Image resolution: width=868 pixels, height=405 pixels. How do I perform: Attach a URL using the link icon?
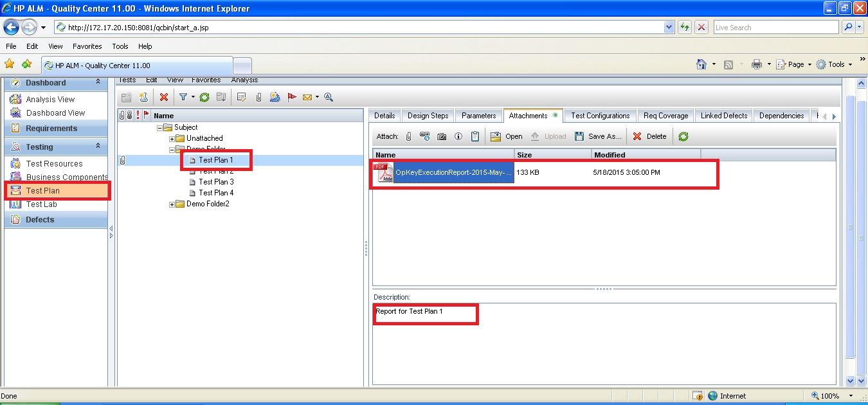pyautogui.click(x=424, y=136)
